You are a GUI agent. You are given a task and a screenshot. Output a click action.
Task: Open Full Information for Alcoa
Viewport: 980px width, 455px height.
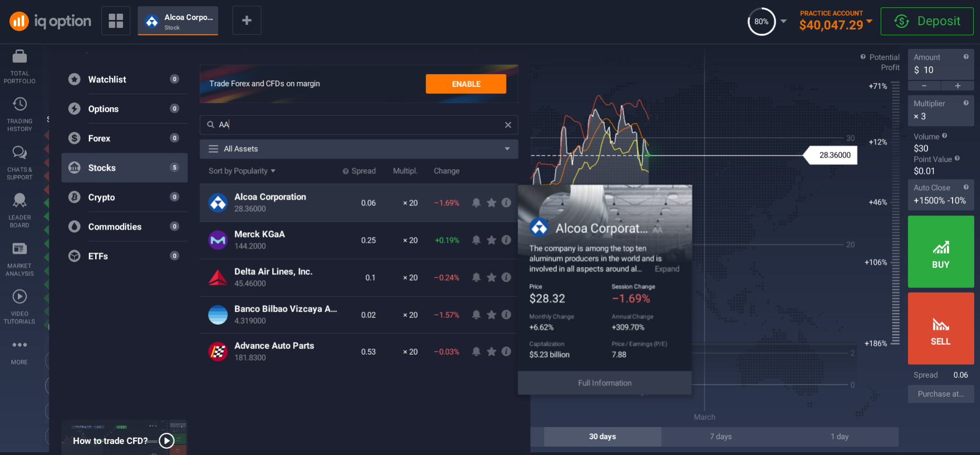pos(605,383)
